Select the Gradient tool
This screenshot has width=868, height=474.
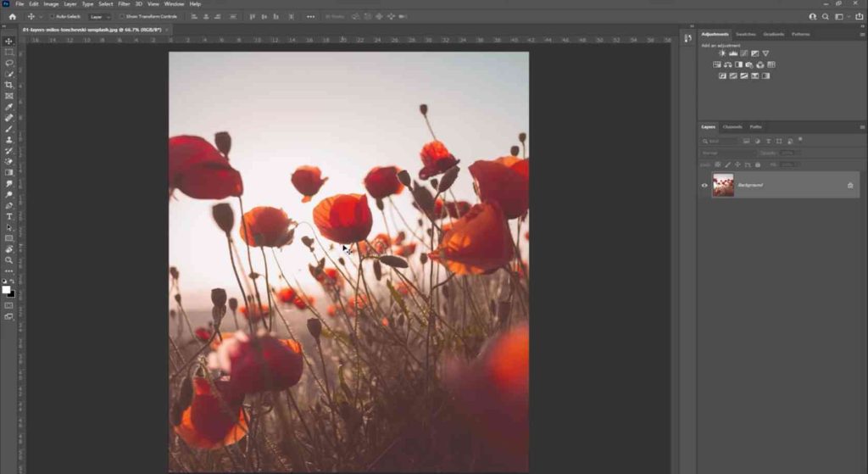pyautogui.click(x=8, y=173)
